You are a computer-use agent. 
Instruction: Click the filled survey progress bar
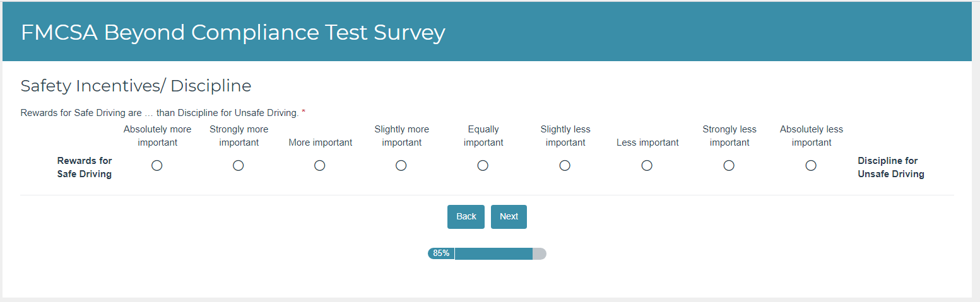pos(493,253)
